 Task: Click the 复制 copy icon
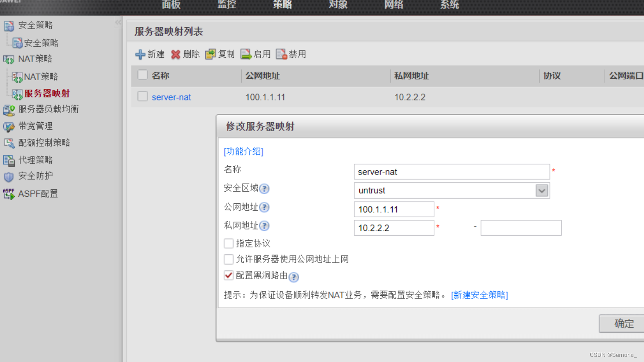click(211, 54)
